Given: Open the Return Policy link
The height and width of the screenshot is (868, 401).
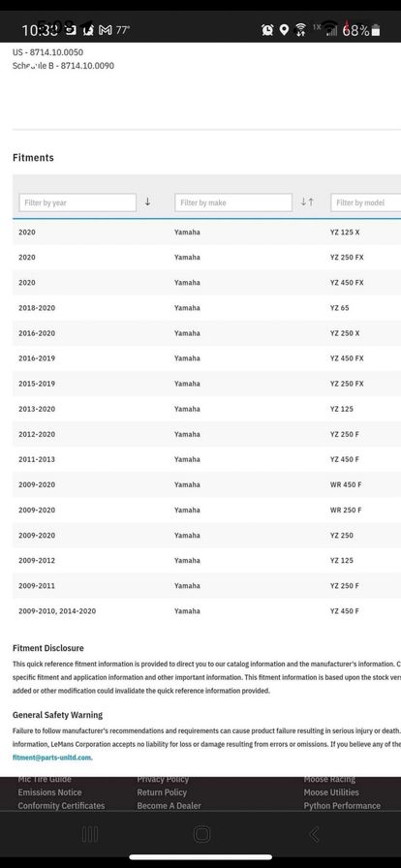Looking at the screenshot, I should (x=162, y=792).
